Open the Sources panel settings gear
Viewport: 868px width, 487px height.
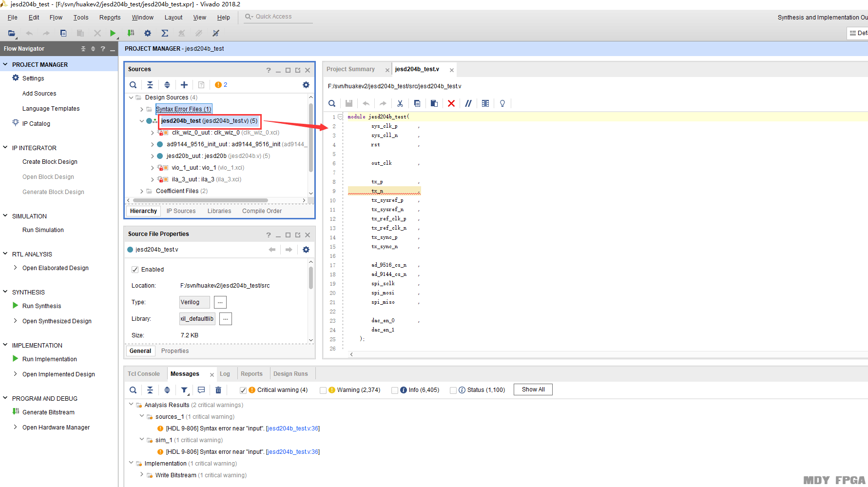pos(306,85)
